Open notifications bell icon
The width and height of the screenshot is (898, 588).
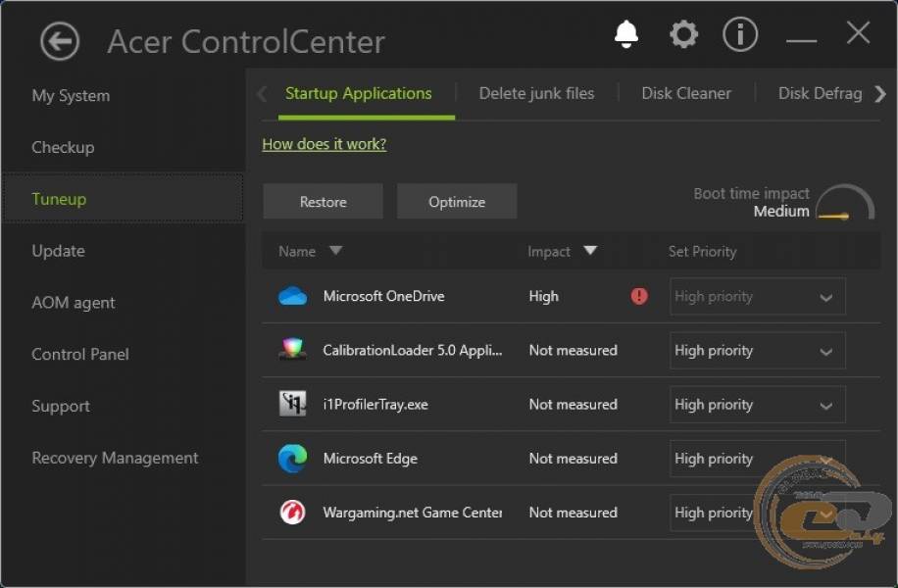pyautogui.click(x=626, y=34)
